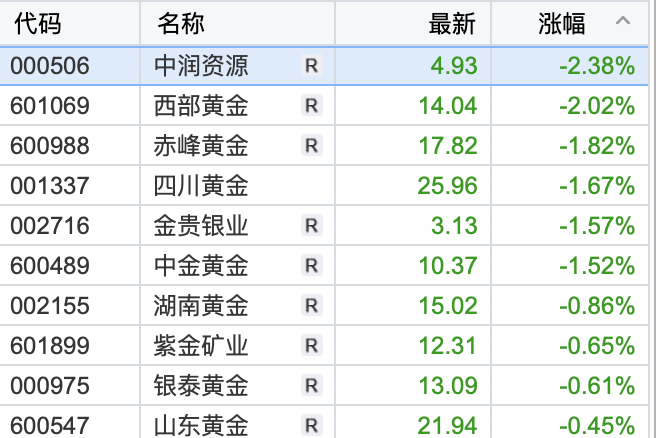
Task: Click change value -2.38%
Action: (x=597, y=66)
